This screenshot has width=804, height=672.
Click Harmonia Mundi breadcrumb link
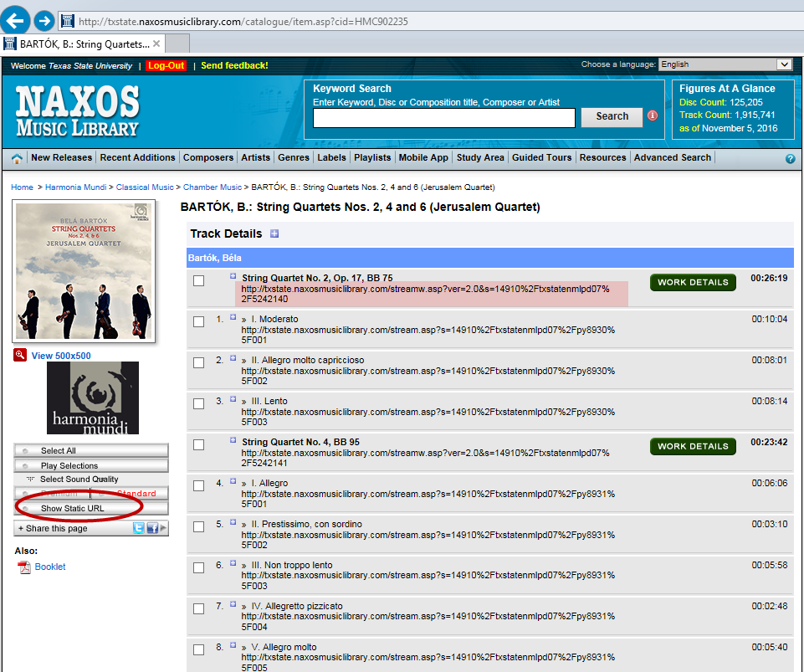76,187
